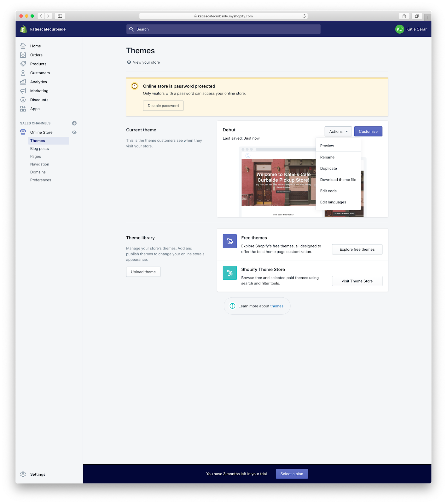The image size is (447, 504).
Task: Click the Debut theme preview thumbnail
Action: coord(302,181)
